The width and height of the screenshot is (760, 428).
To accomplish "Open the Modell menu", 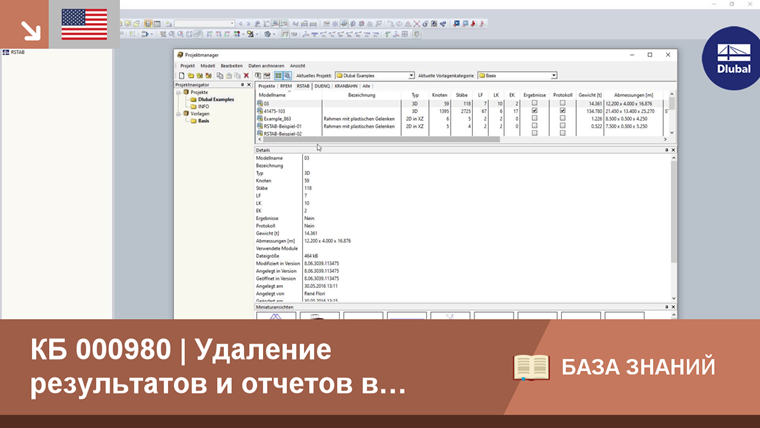I will [207, 66].
